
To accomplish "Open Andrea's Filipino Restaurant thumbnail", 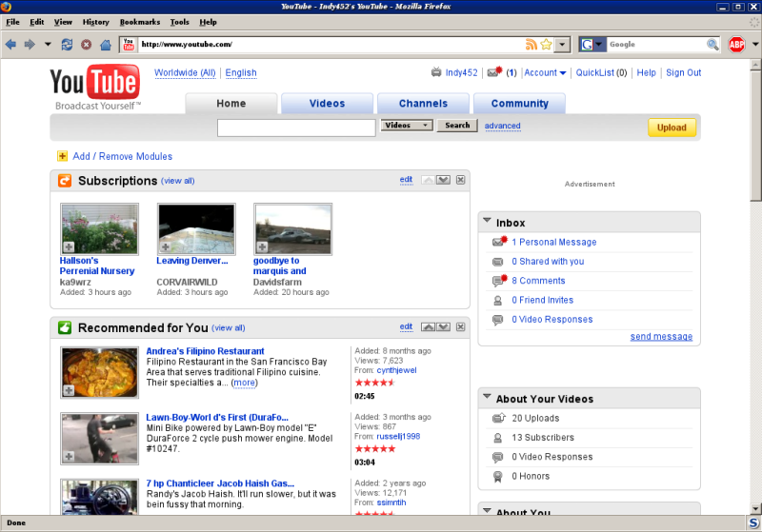I will [x=100, y=372].
